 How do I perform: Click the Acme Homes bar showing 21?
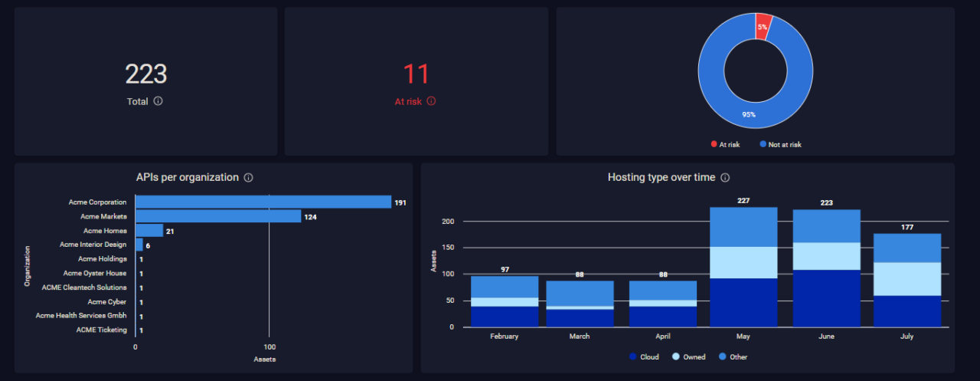click(x=149, y=231)
